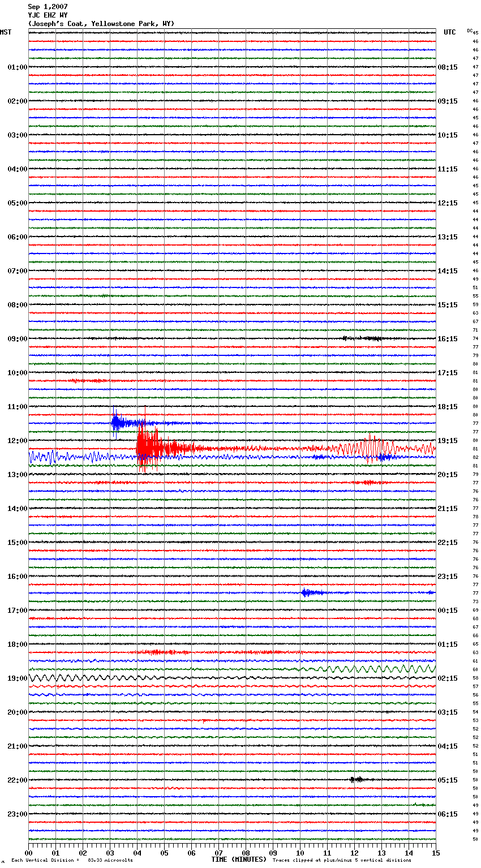Click the "13:00" MST hour label

[x=17, y=475]
